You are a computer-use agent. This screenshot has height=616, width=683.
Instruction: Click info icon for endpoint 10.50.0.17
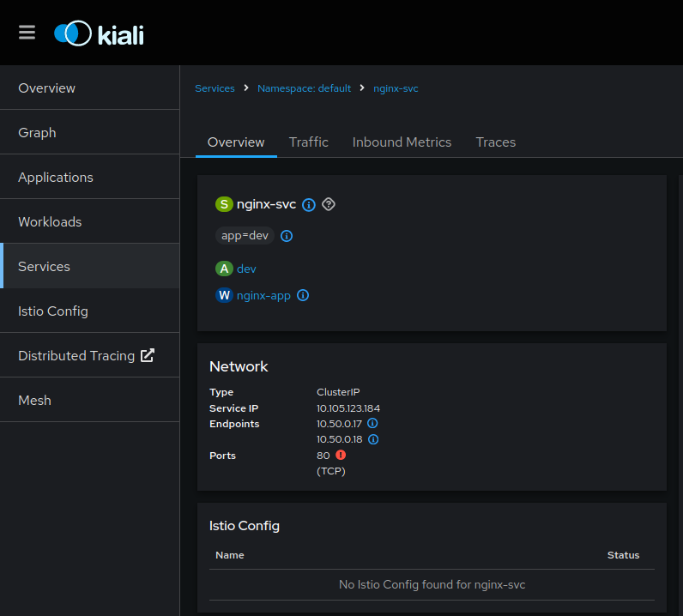click(x=372, y=424)
